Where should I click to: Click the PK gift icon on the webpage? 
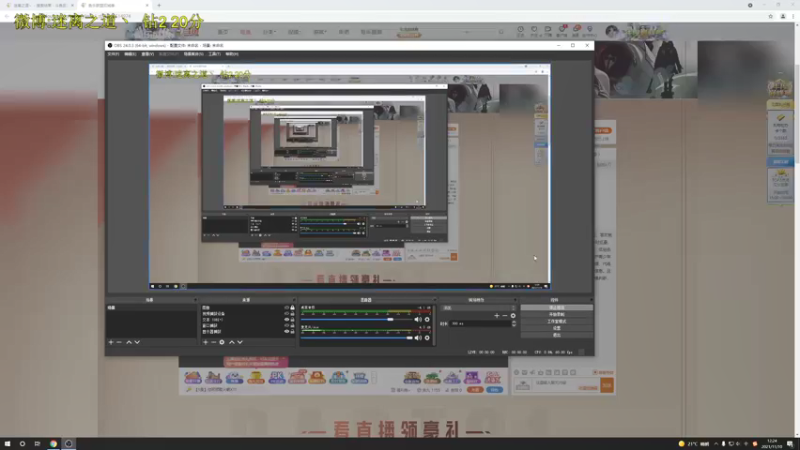click(277, 378)
